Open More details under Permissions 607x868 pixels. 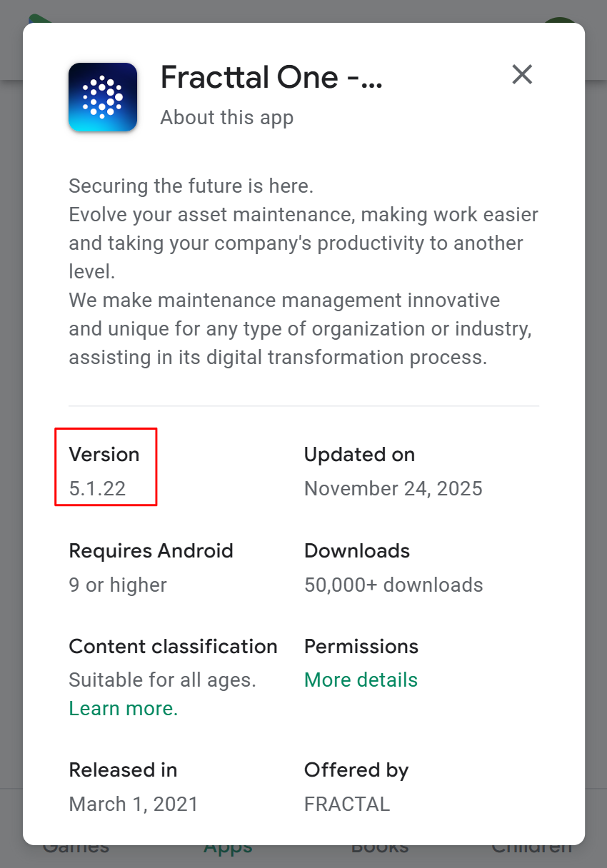click(x=361, y=680)
